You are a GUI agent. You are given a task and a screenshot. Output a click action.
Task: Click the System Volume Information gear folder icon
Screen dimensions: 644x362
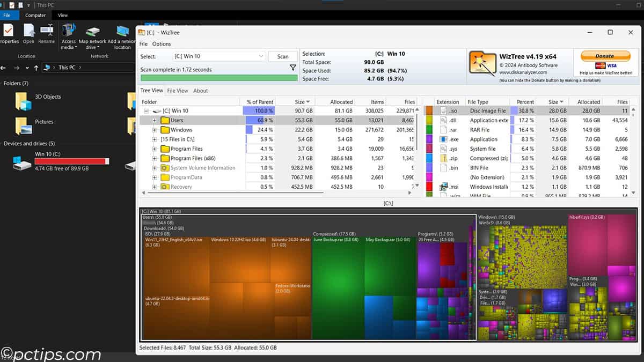(x=165, y=167)
